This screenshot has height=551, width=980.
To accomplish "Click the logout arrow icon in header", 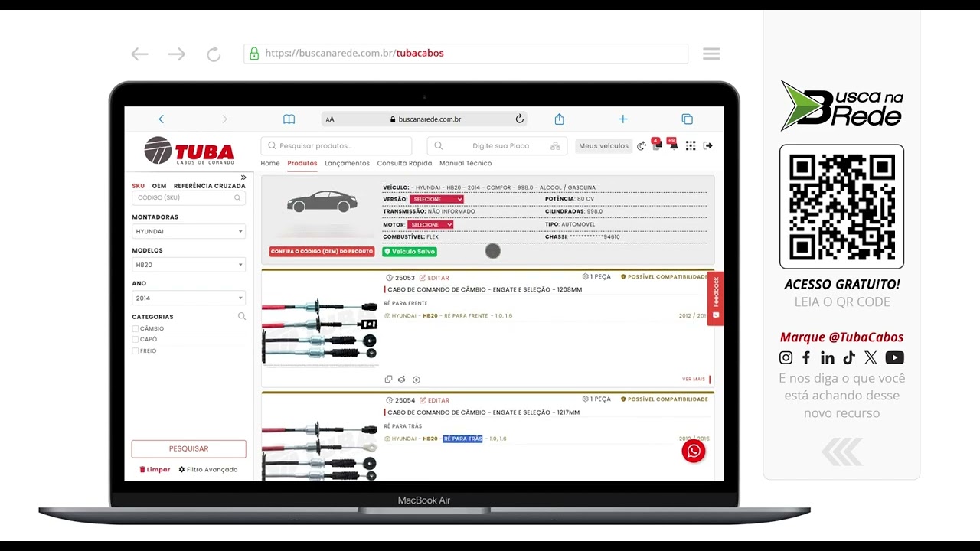I will [x=707, y=145].
